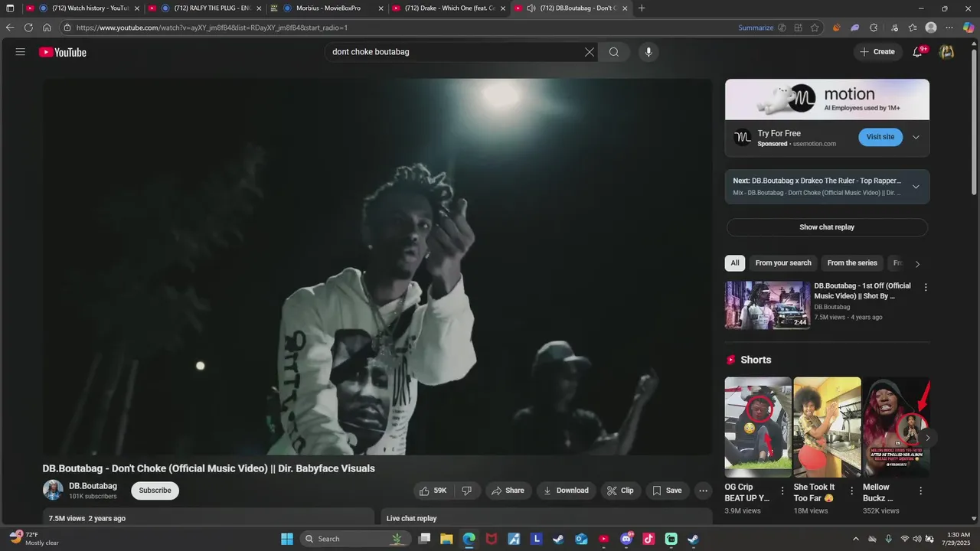Open the YouTube guide hamburger menu
980x551 pixels.
pos(21,52)
